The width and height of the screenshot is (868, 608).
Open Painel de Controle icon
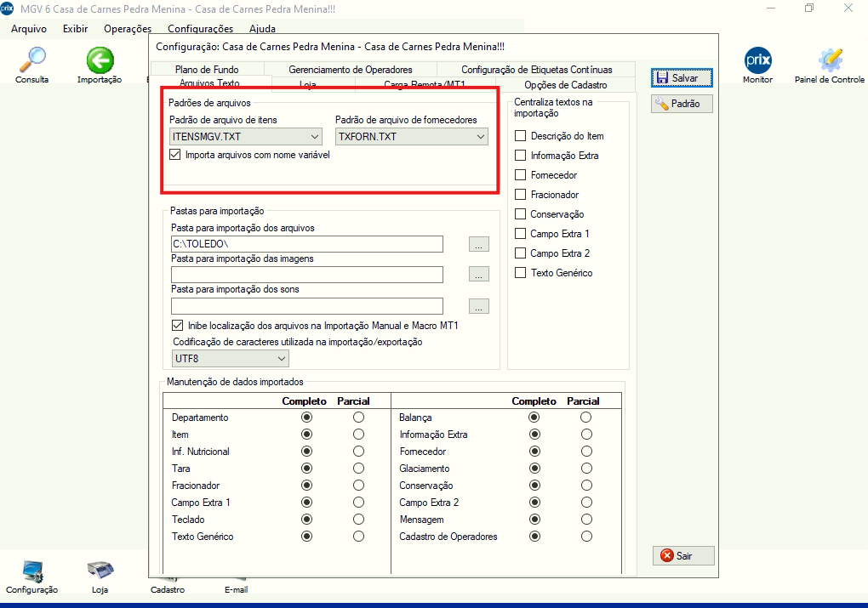pyautogui.click(x=829, y=61)
